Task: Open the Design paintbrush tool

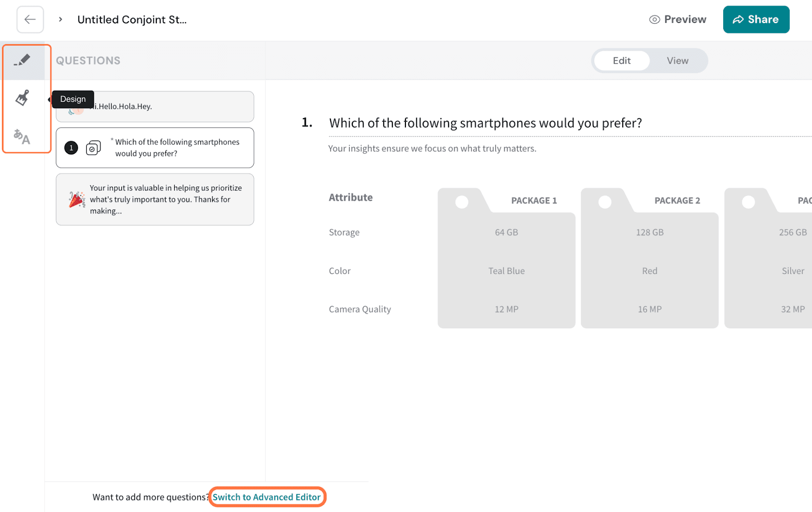Action: click(x=22, y=98)
